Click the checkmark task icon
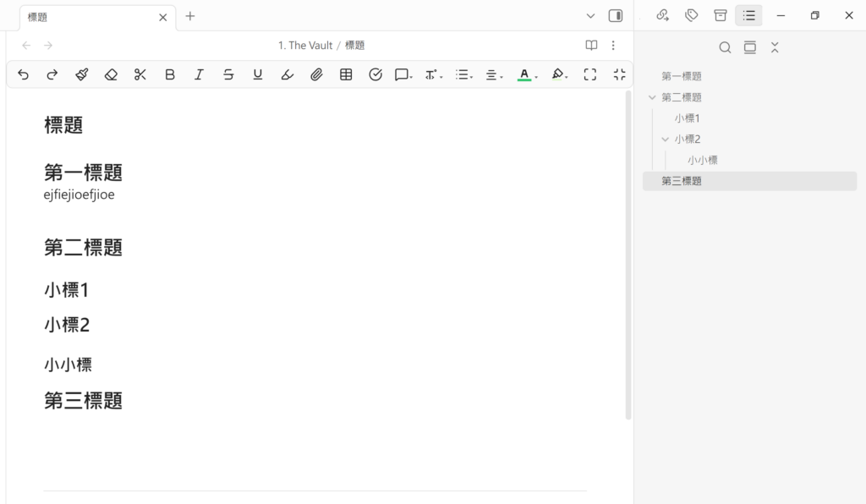The width and height of the screenshot is (866, 504). pos(375,74)
